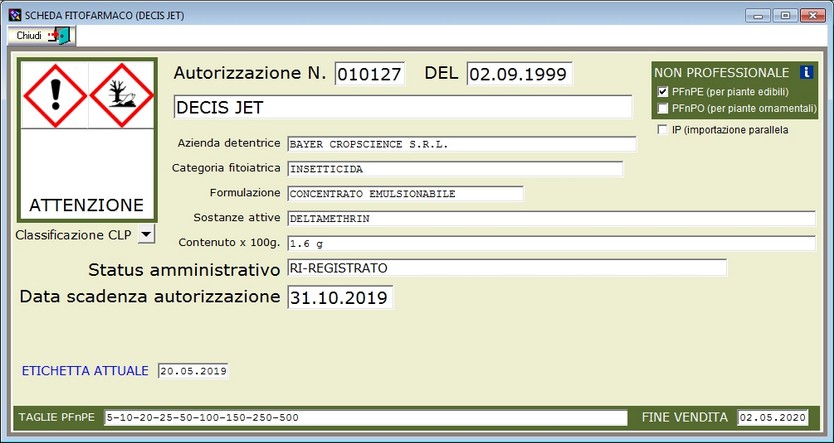
Task: Select the Azienda detentrice field BAYER CROPSCIENCE
Action: coord(462,144)
